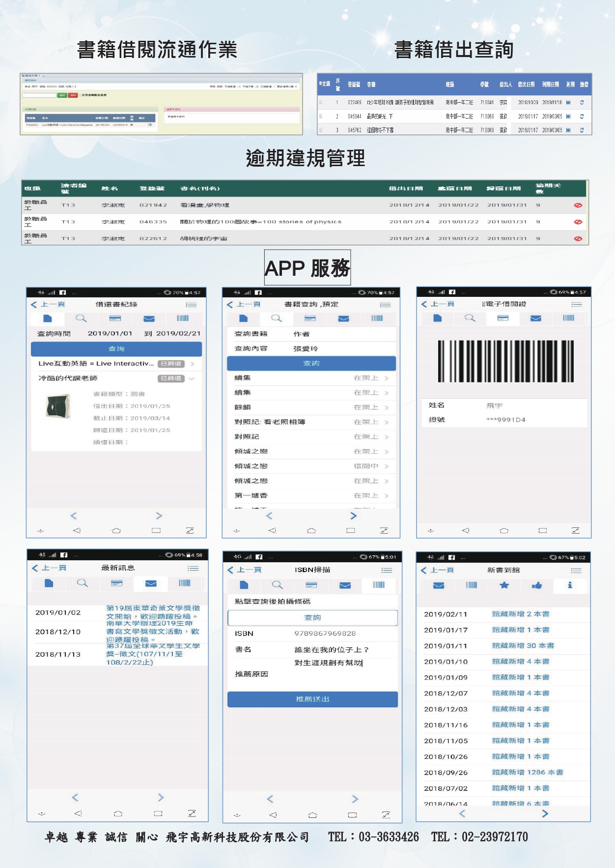Check the row checkbox for record 045762
This screenshot has height=868, width=615.
click(321, 130)
